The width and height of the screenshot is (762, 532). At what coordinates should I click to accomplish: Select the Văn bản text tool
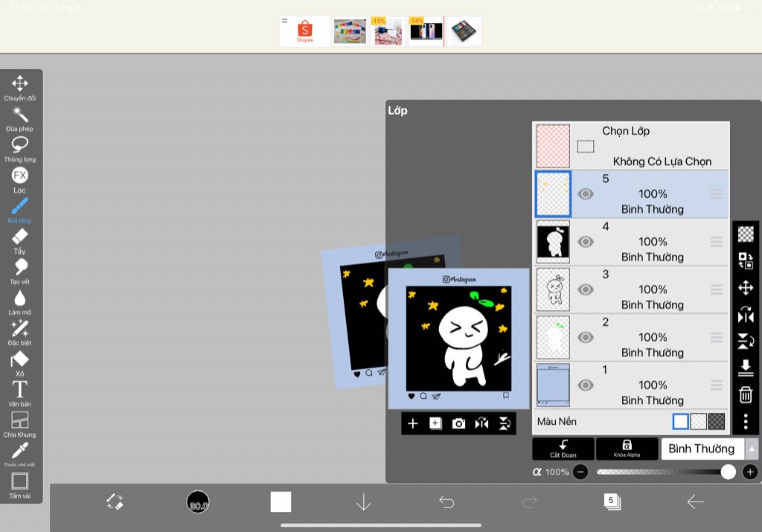[20, 394]
